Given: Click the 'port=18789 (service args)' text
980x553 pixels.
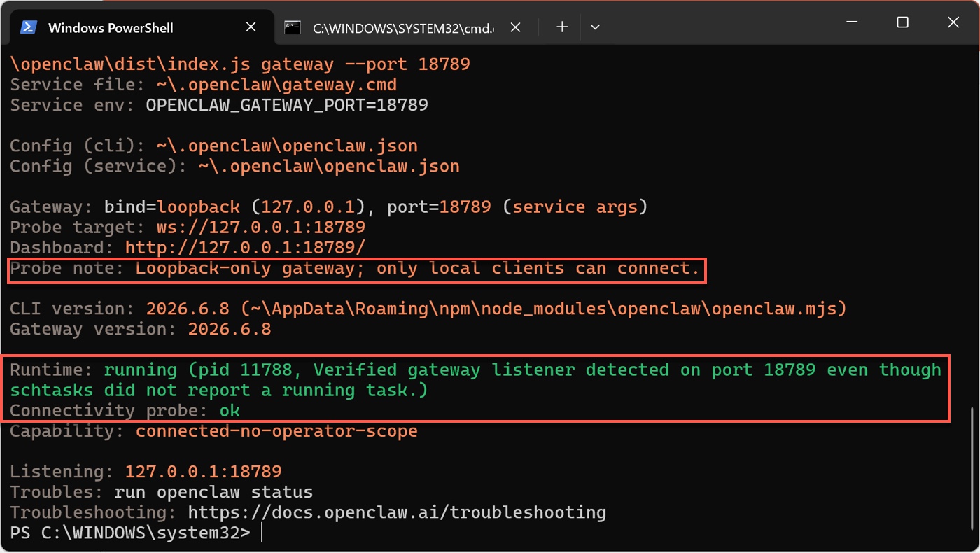Looking at the screenshot, I should [x=517, y=207].
